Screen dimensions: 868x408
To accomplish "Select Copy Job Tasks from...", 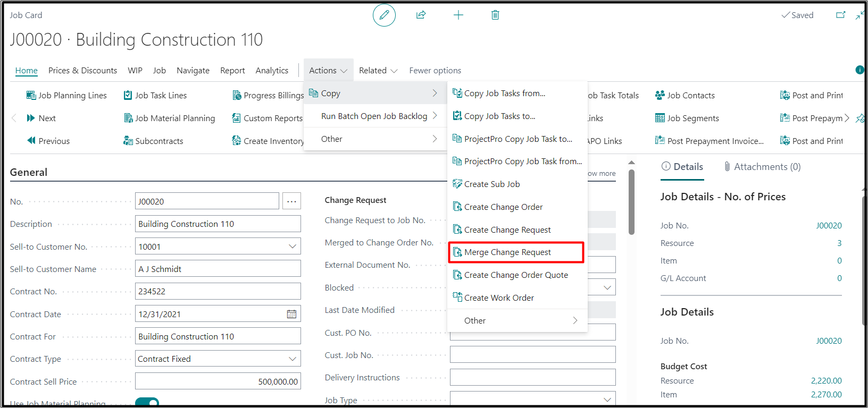I will [518, 93].
